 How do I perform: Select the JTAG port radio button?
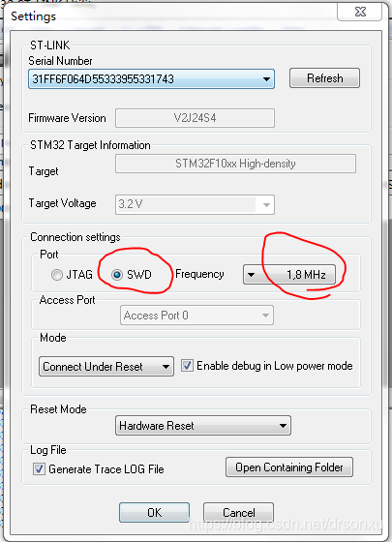57,275
